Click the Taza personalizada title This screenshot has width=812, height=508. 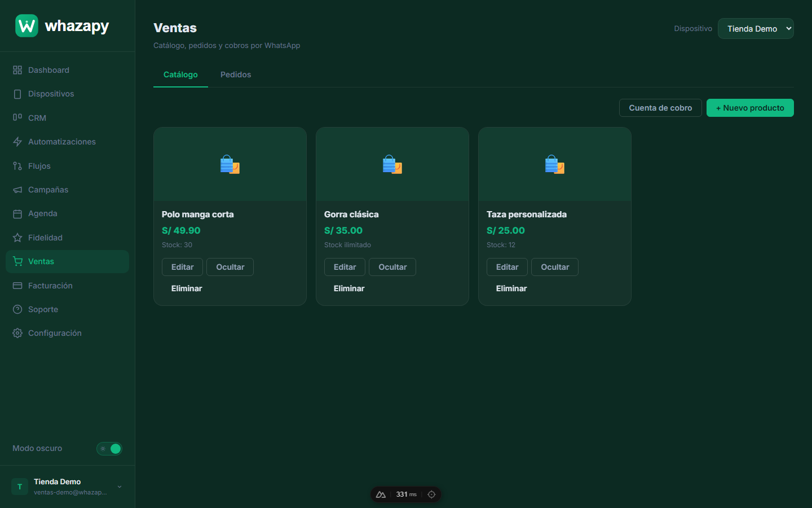[x=527, y=214]
